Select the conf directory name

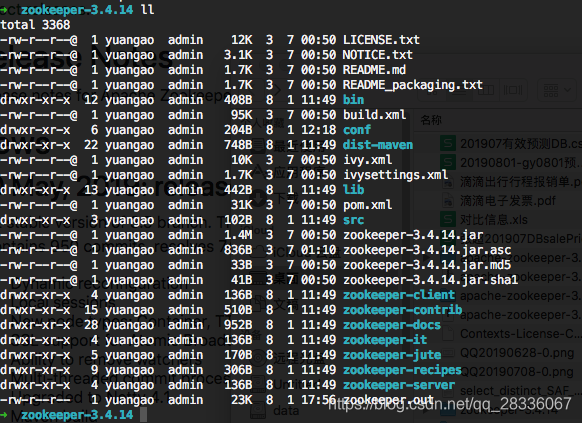357,130
